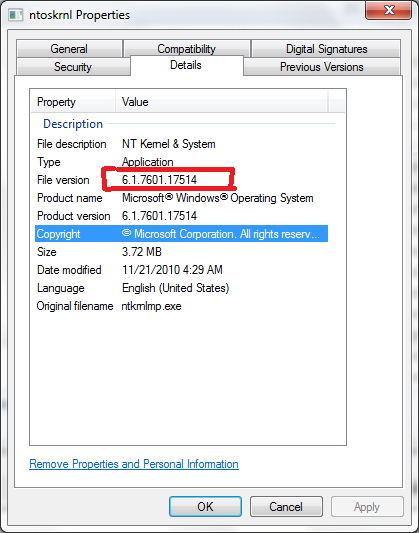Screen dimensions: 419x533
Task: Click the ntoskrnl file icon in title bar
Action: click(x=16, y=15)
